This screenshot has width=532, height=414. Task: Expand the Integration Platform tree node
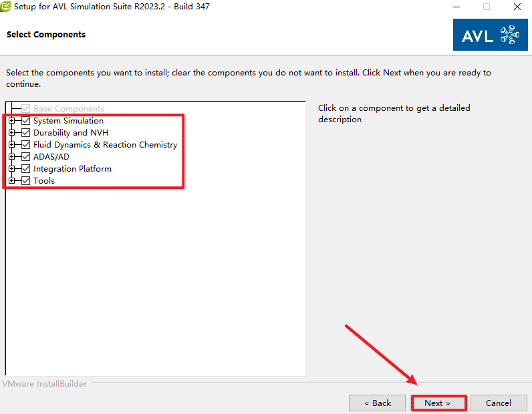point(11,169)
